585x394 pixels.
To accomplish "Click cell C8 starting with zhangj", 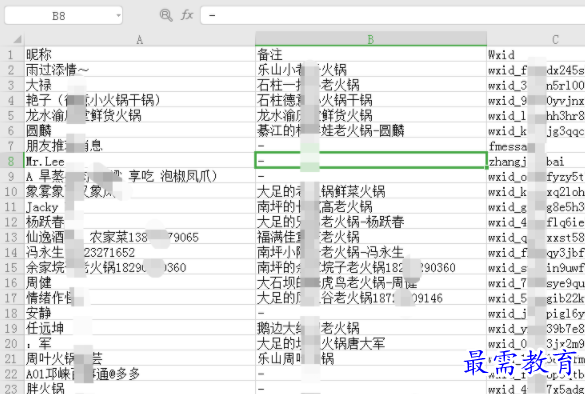I will (x=536, y=161).
